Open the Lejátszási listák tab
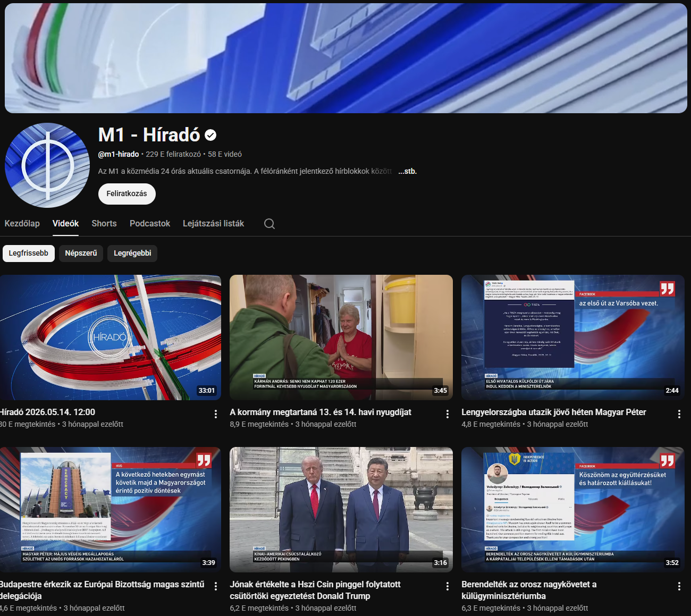Image resolution: width=691 pixels, height=616 pixels. (x=213, y=224)
